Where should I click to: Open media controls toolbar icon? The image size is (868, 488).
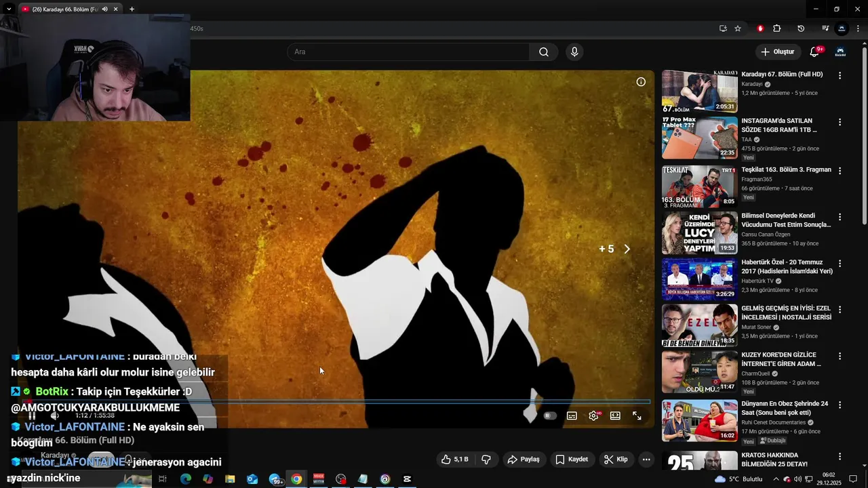click(825, 28)
